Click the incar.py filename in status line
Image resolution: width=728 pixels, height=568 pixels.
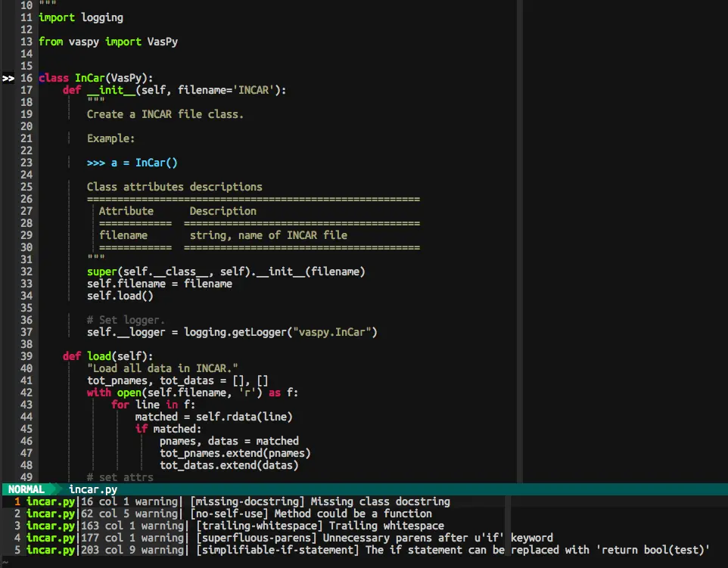coord(93,489)
